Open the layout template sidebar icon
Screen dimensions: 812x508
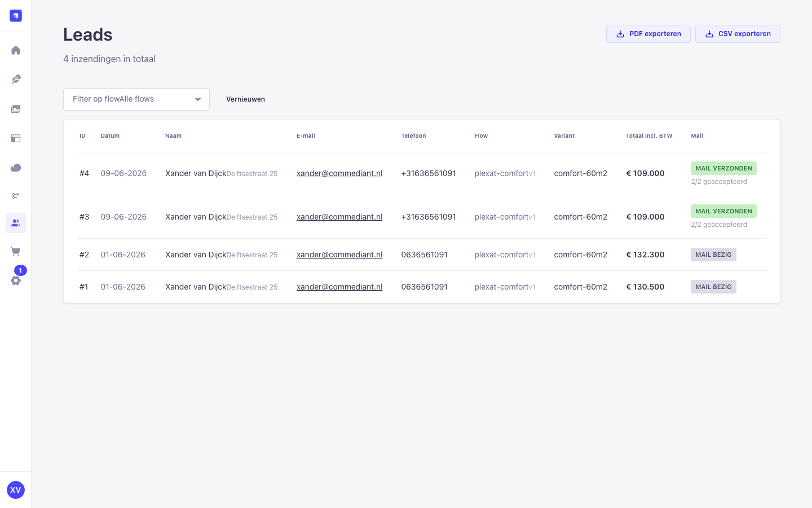[16, 138]
